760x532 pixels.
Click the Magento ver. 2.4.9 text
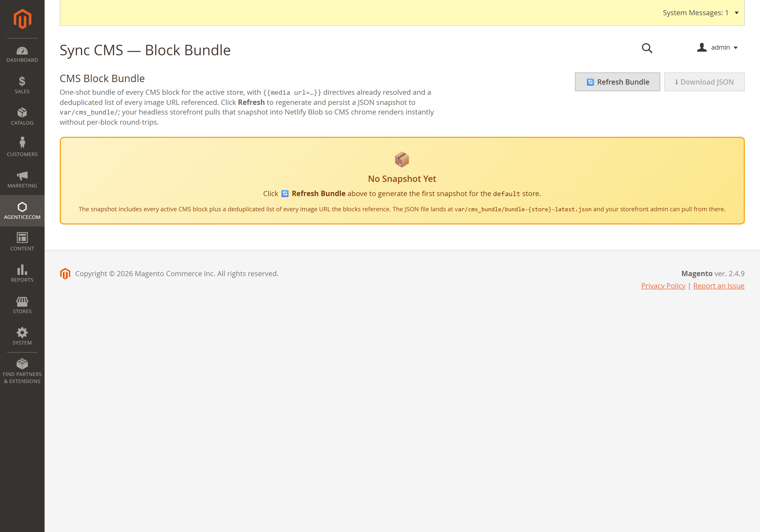pos(713,273)
